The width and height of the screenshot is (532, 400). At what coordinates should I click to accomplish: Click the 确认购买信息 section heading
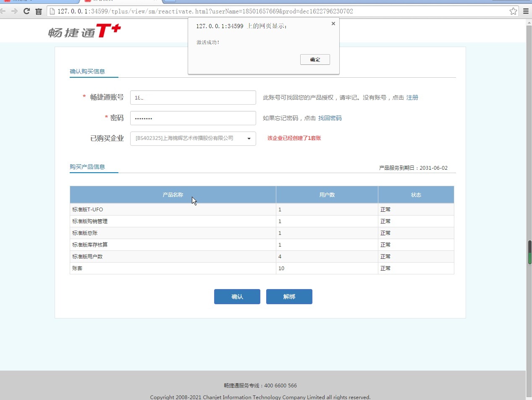coord(87,71)
